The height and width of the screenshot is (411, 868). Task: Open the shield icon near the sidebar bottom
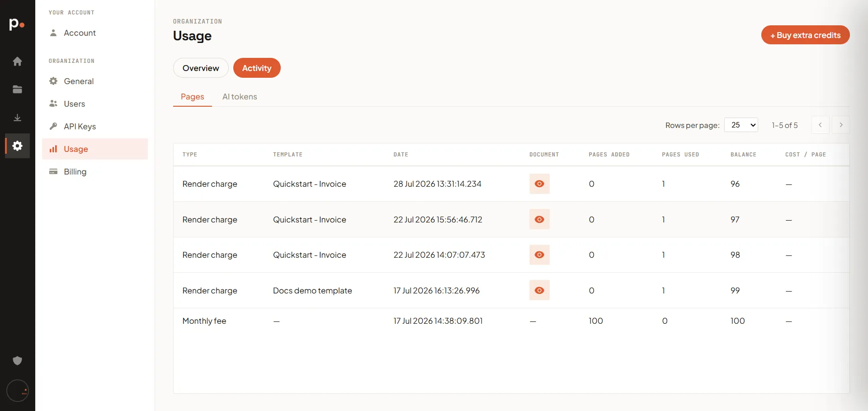click(17, 360)
